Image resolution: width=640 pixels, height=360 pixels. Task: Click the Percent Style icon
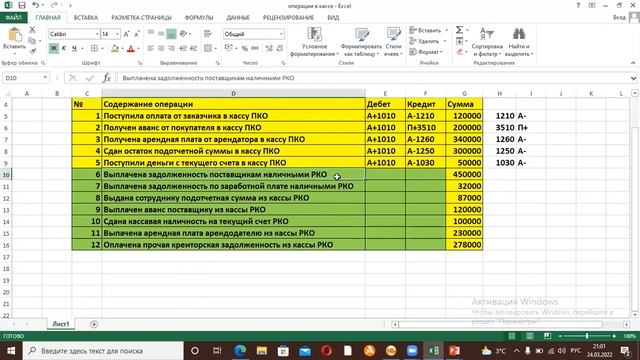click(x=244, y=49)
